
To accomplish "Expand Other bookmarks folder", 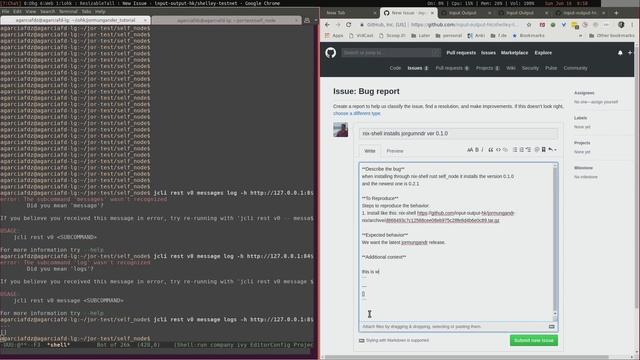I will click(x=611, y=36).
